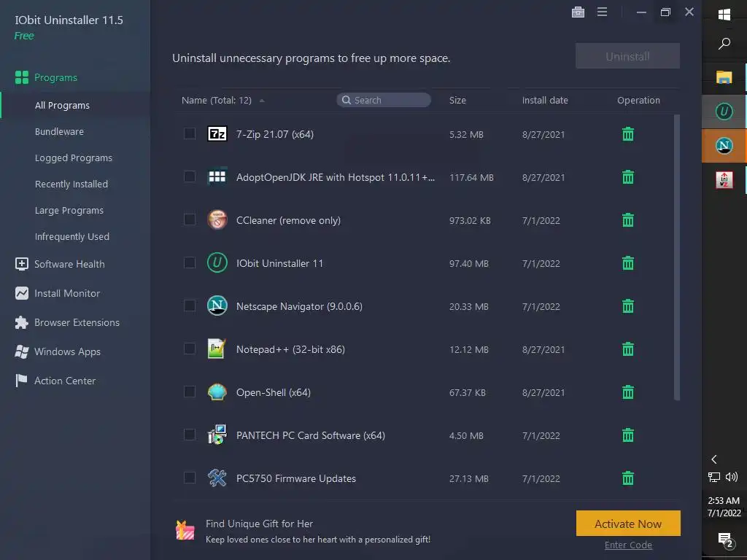The width and height of the screenshot is (747, 560).
Task: Click the trash icon for Notepad++
Action: pos(628,349)
